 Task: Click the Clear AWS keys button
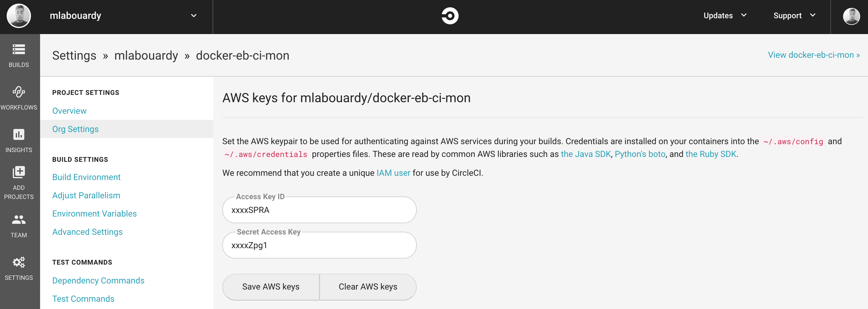pos(368,287)
